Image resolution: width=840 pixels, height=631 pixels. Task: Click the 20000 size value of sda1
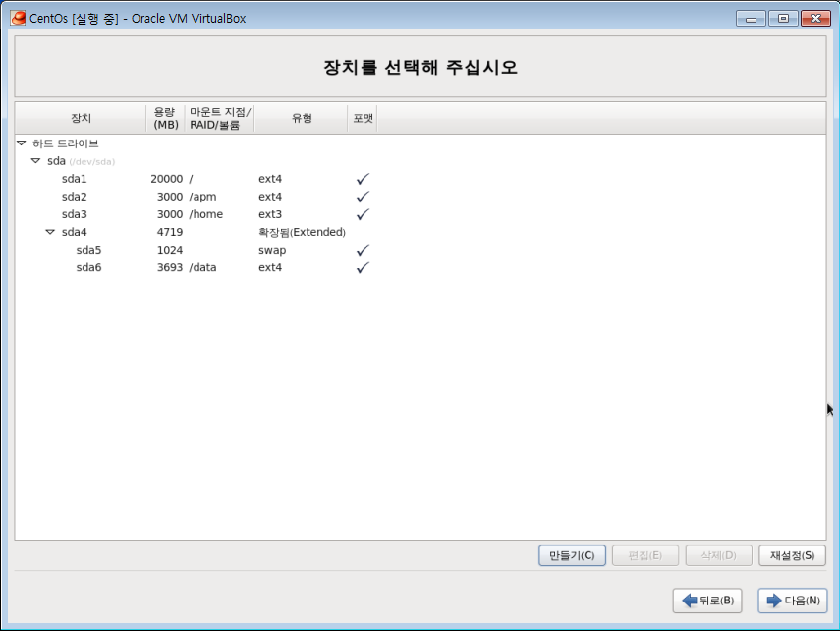pos(167,179)
